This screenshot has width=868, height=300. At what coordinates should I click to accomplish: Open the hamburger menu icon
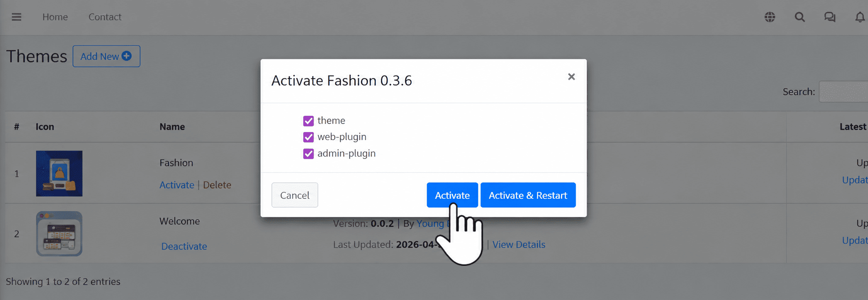(16, 17)
